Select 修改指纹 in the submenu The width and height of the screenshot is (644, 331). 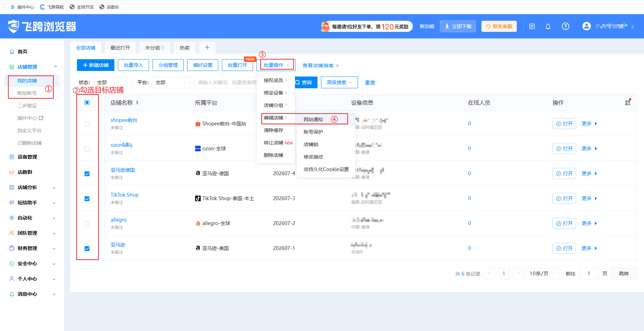[313, 157]
